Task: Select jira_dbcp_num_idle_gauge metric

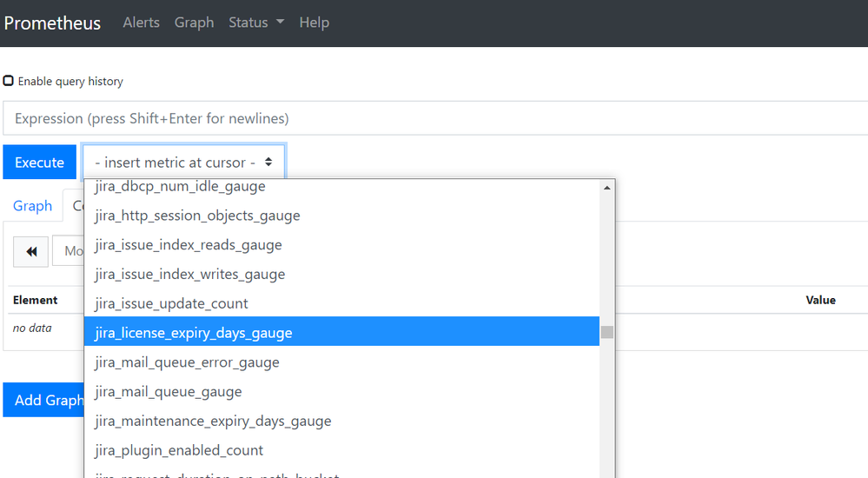Action: (x=341, y=186)
